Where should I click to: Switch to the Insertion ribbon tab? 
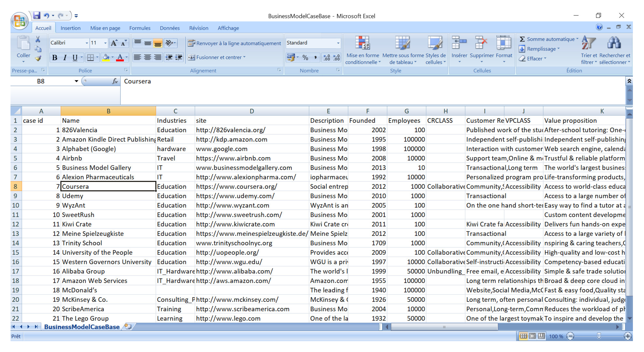[71, 28]
